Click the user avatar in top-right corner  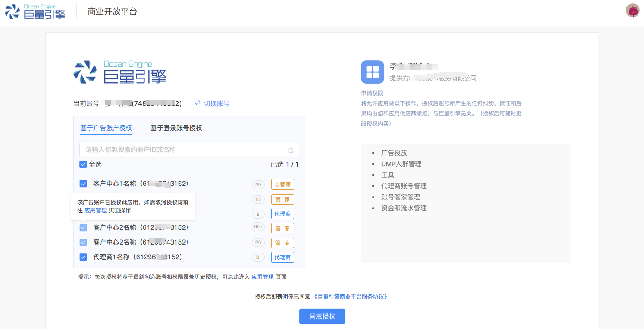tap(632, 10)
